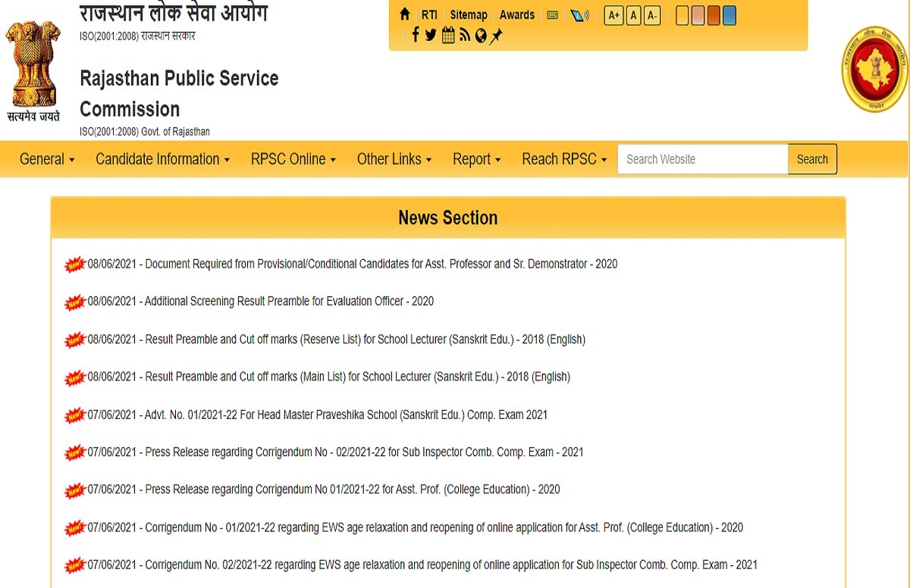The image size is (910, 588).
Task: Click the Home icon in top toolbar
Action: [x=405, y=14]
